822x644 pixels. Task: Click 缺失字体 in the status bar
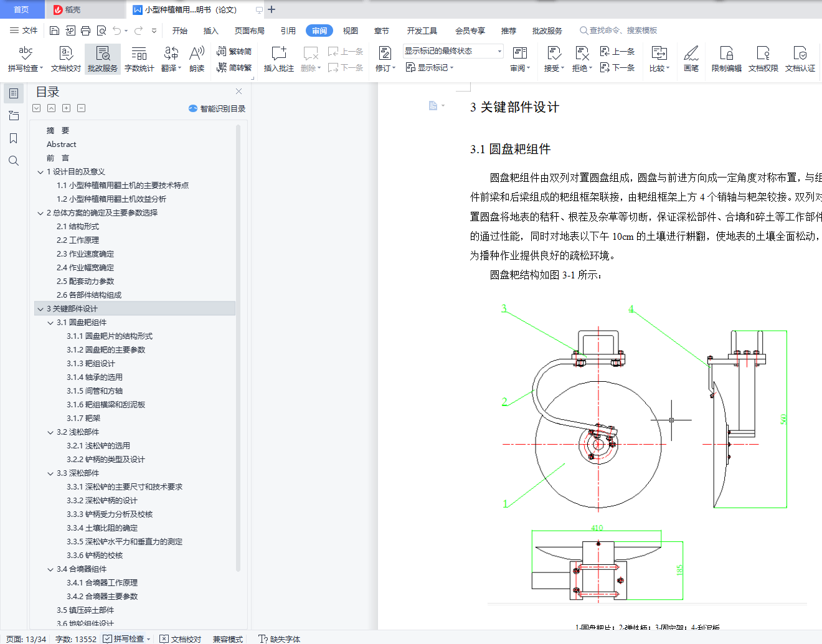280,639
